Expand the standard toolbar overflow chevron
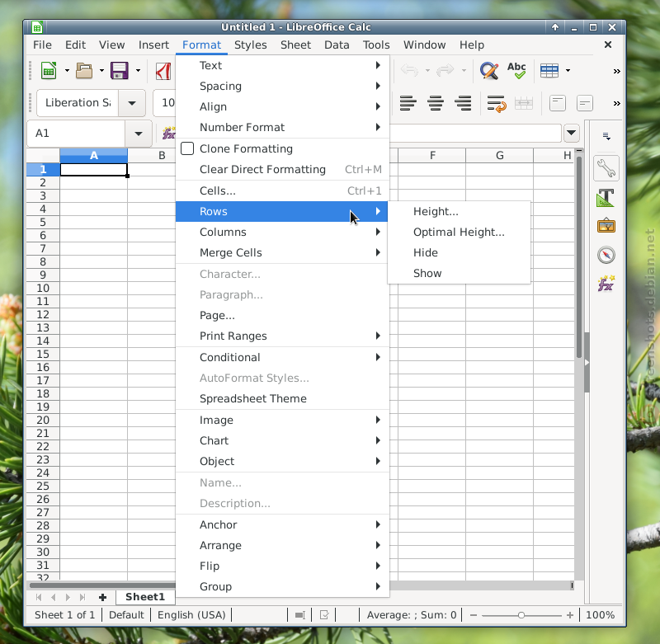 click(x=616, y=71)
